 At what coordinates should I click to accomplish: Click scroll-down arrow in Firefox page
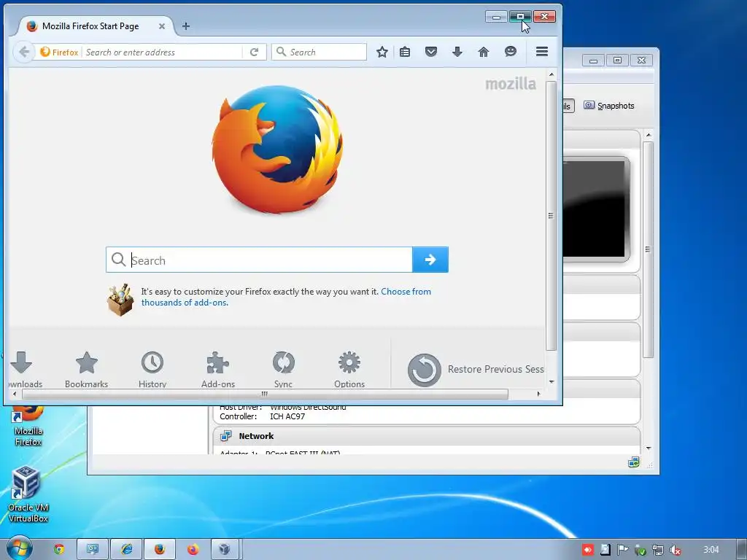pyautogui.click(x=551, y=382)
